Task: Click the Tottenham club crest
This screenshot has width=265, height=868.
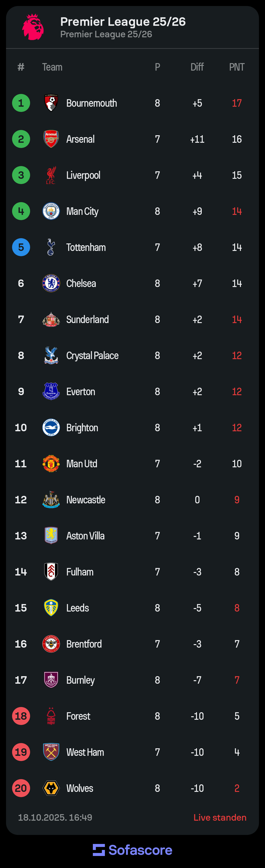Action: point(51,247)
